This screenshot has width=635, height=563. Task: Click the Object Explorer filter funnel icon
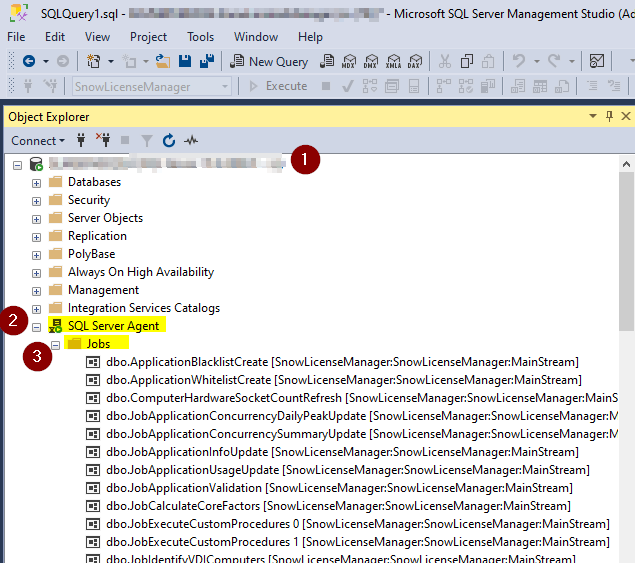point(147,141)
